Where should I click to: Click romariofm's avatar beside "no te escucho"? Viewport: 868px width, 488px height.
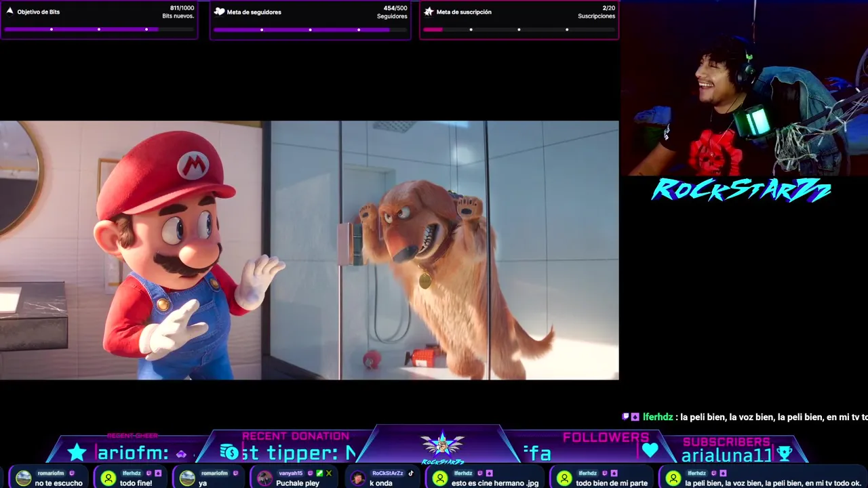[24, 479]
